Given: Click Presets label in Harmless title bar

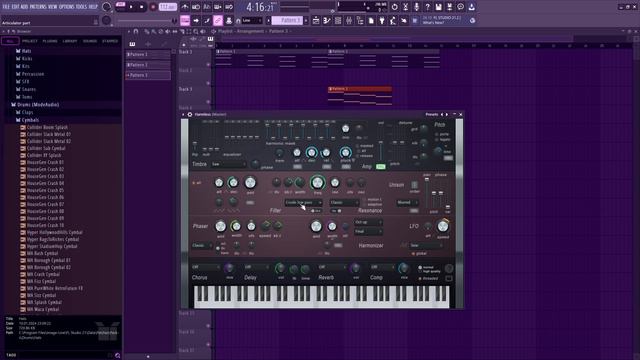Looking at the screenshot, I should tap(431, 115).
